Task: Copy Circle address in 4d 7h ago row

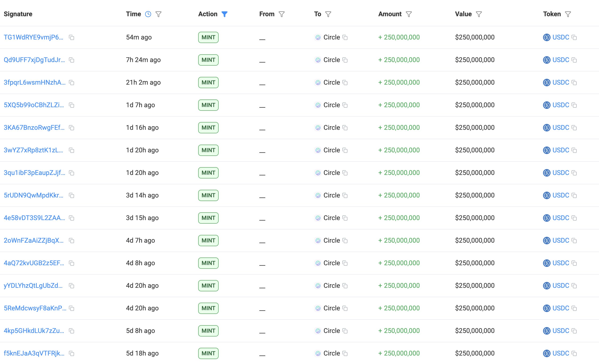Action: (x=345, y=241)
